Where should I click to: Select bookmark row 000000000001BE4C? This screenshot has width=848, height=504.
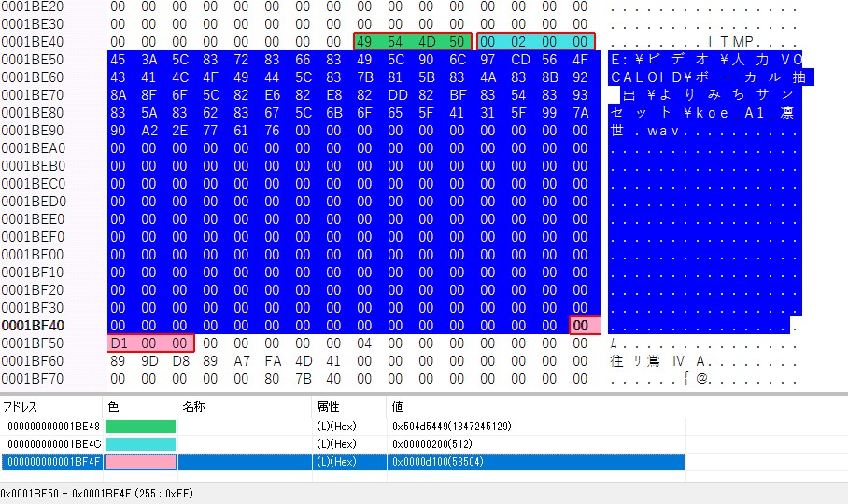[x=344, y=444]
